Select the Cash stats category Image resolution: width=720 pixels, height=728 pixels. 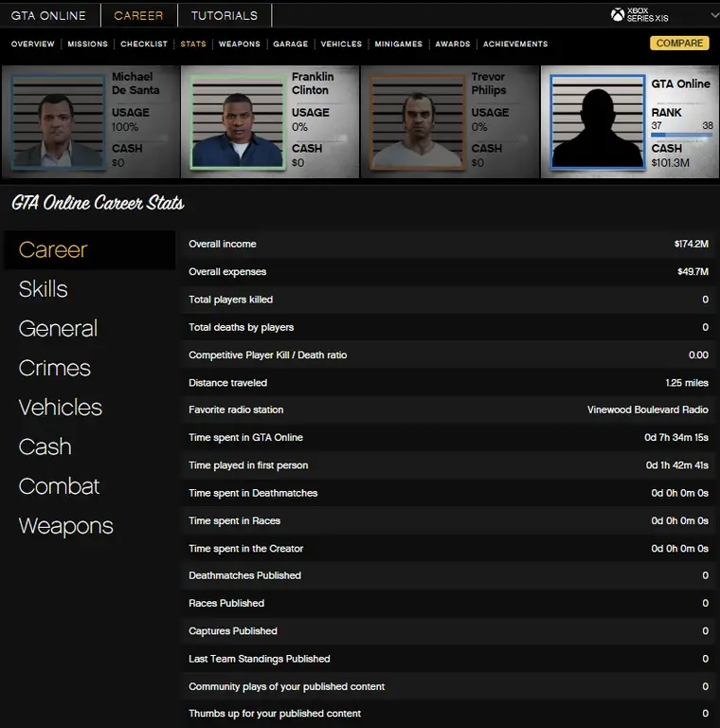[x=45, y=446]
